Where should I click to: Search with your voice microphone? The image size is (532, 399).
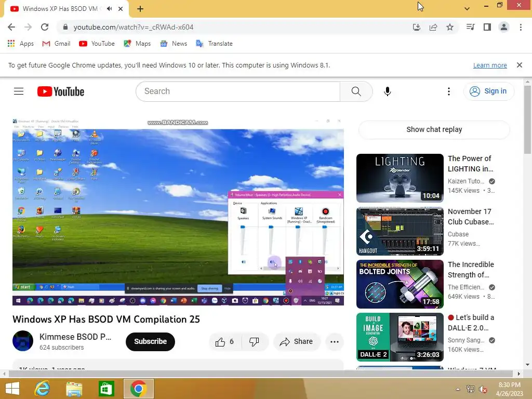pyautogui.click(x=388, y=91)
